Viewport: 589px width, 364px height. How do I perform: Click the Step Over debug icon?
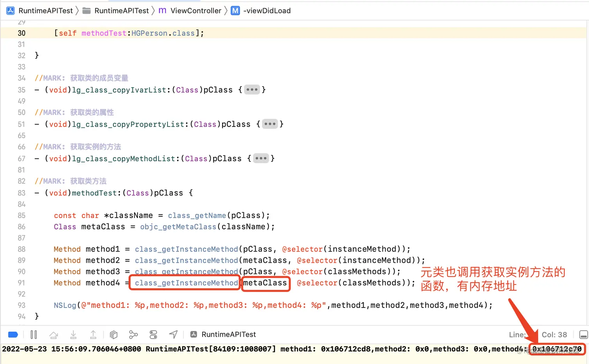54,334
